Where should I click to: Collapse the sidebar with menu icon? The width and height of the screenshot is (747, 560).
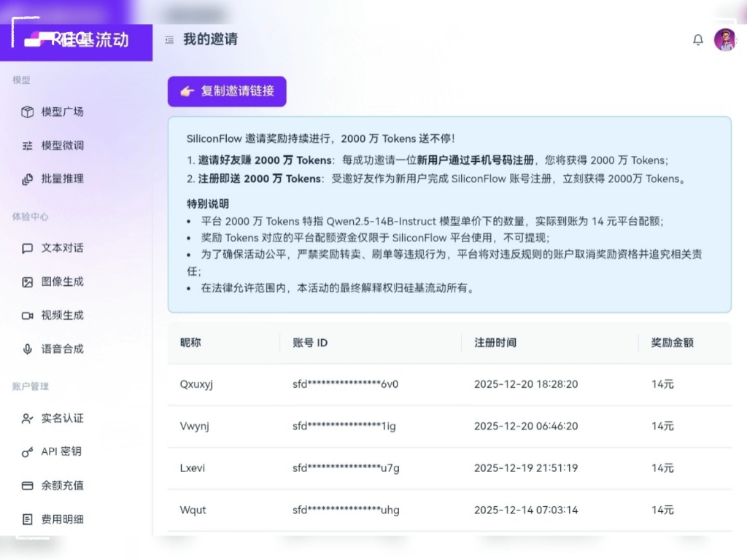[x=169, y=39]
